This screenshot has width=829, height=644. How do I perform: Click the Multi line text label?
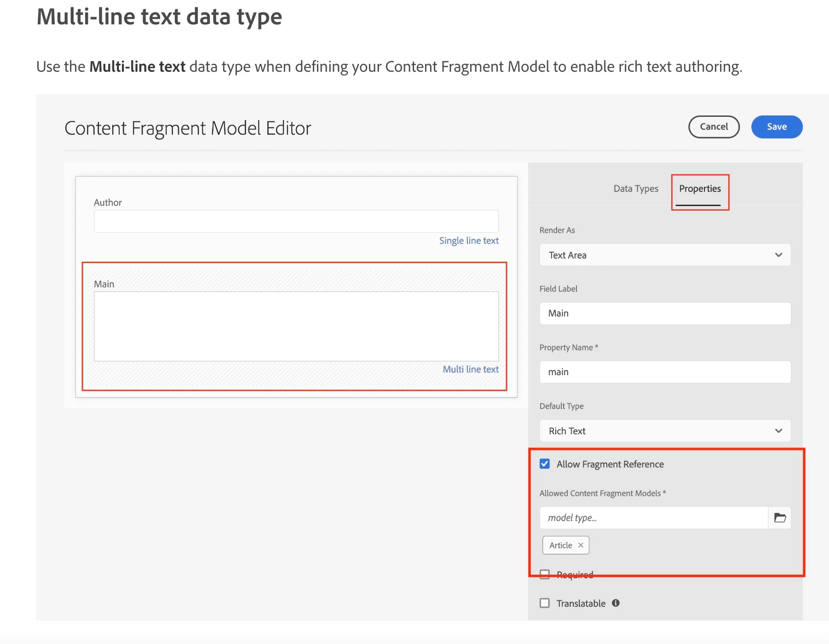(471, 369)
